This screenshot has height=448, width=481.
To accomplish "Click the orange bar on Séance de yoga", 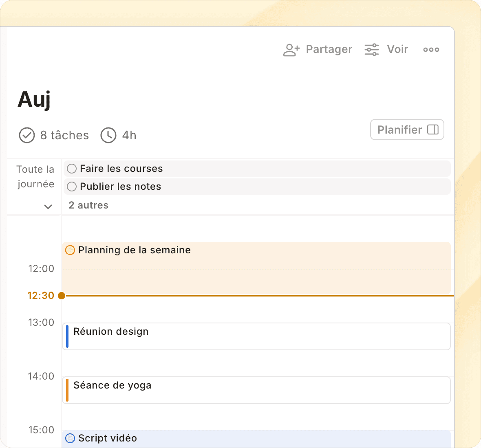I will (x=67, y=390).
